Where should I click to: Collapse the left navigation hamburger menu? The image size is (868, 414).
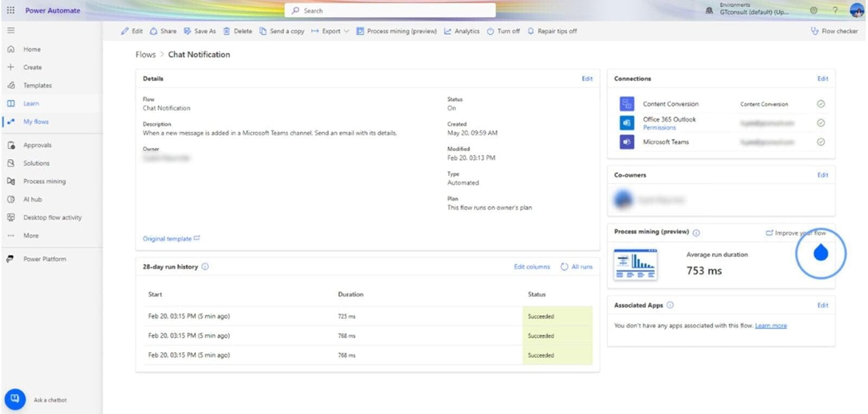[x=11, y=30]
